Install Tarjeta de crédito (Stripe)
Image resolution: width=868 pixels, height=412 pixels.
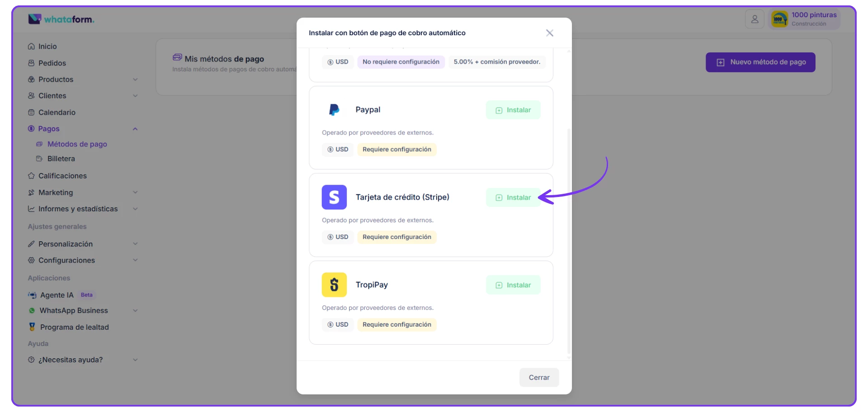pyautogui.click(x=513, y=198)
